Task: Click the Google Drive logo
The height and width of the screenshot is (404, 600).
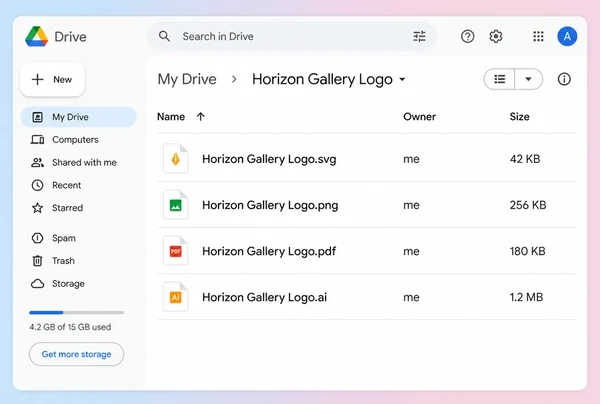Action: tap(36, 37)
